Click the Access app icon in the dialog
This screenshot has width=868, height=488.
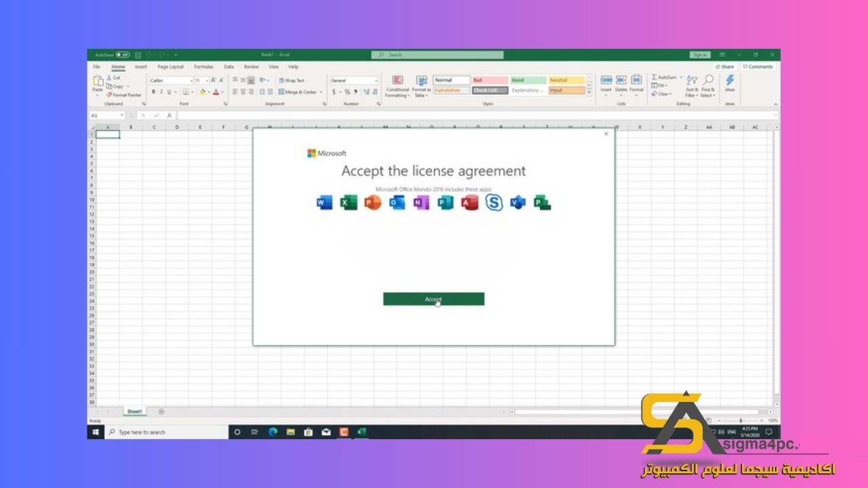click(x=469, y=202)
